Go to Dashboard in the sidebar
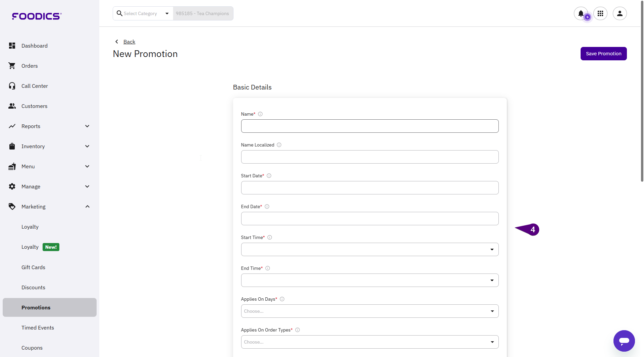 pos(34,46)
